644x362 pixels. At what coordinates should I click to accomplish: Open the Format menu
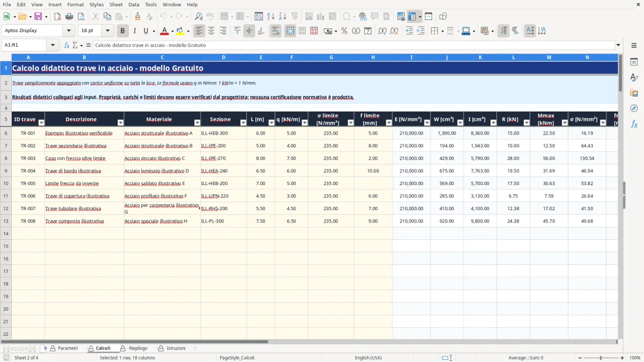[x=75, y=4]
